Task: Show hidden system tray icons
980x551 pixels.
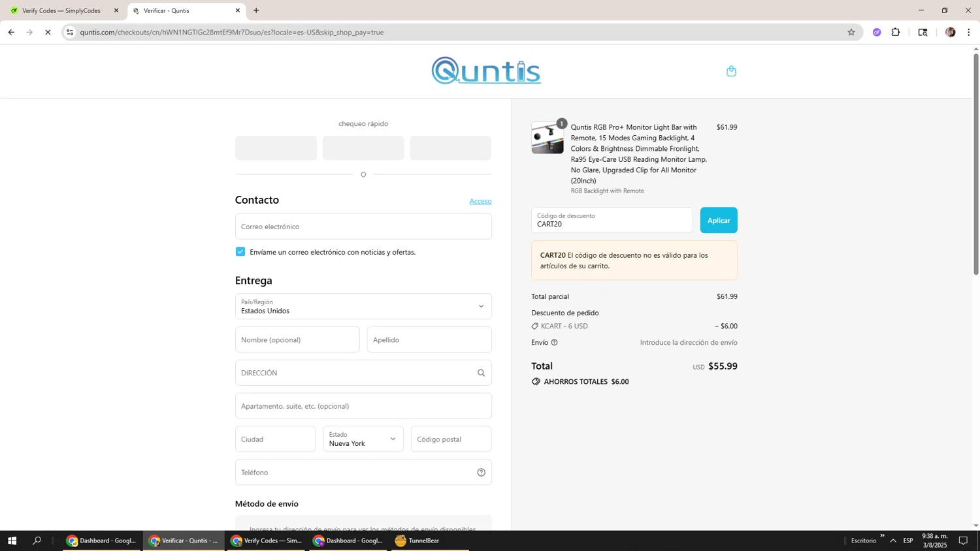Action: (893, 541)
